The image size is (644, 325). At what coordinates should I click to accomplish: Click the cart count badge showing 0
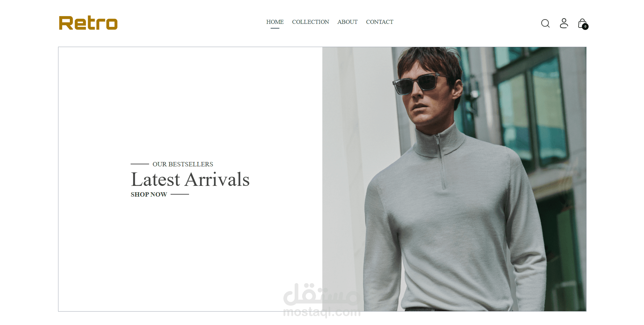click(585, 27)
